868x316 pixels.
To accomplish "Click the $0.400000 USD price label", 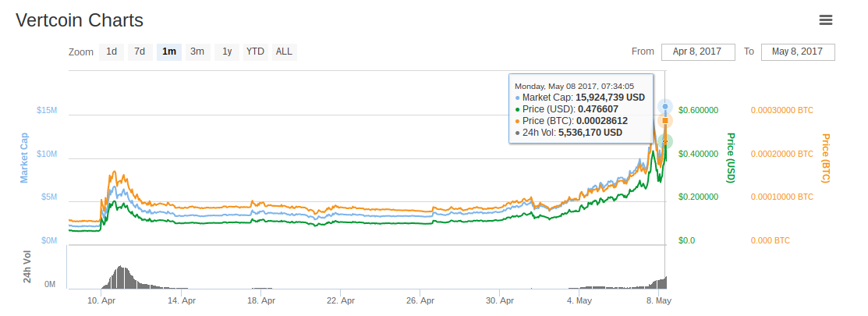I will [x=698, y=154].
